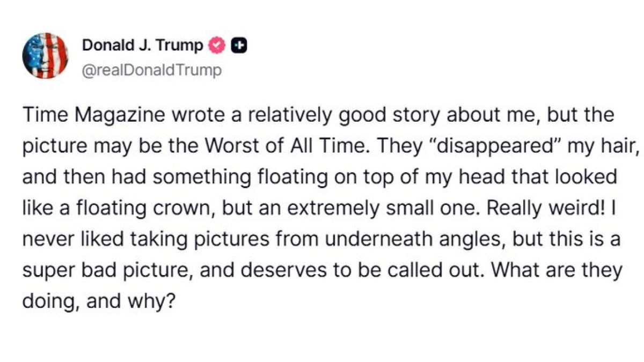Click the flag-painted profile avatar
Viewport: 644px width, 362px height.
pyautogui.click(x=45, y=55)
